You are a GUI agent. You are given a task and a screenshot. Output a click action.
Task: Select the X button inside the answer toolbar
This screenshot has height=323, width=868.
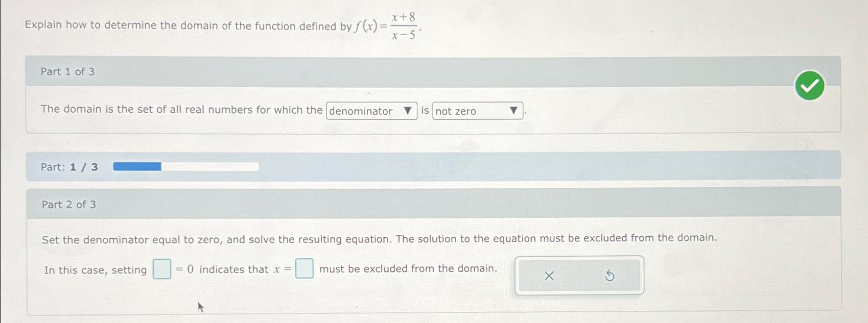549,276
